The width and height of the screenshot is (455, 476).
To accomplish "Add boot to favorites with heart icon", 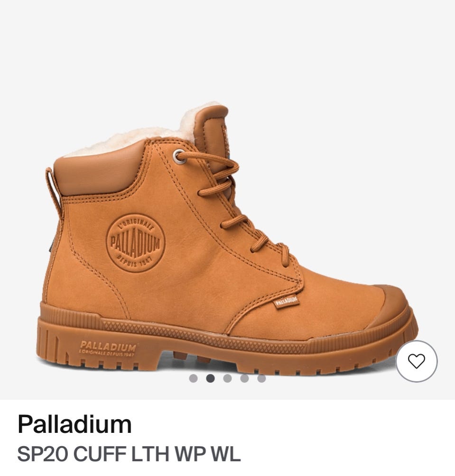I will point(417,361).
